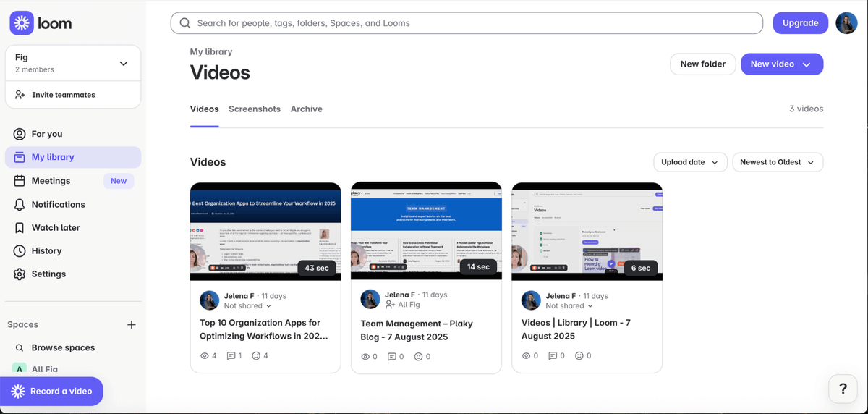Click Jelena F avatar on Videos Library Loom card
The width and height of the screenshot is (868, 414).
(531, 300)
